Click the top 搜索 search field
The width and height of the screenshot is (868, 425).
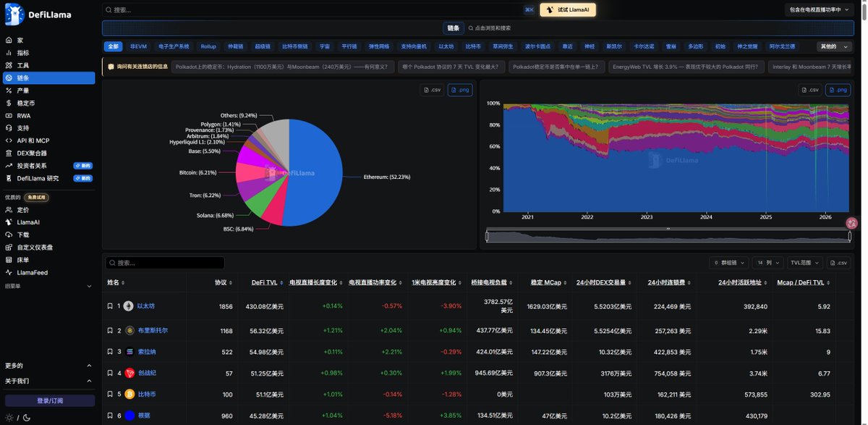point(318,10)
